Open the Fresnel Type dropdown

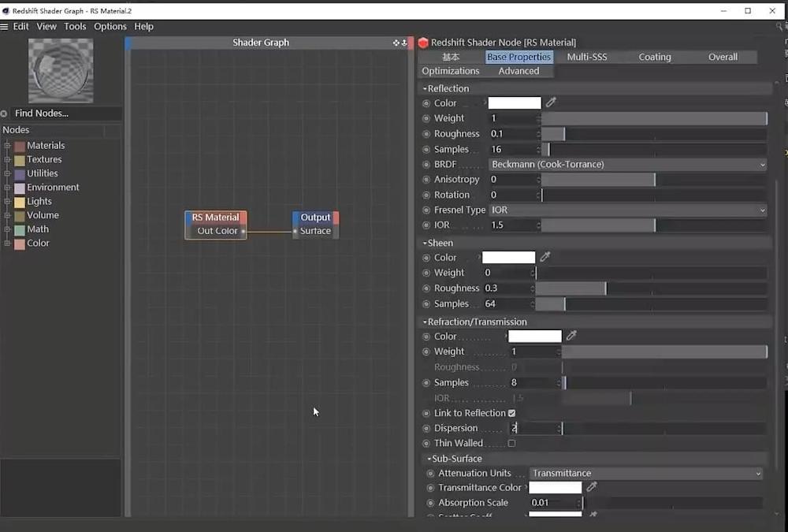tap(627, 210)
